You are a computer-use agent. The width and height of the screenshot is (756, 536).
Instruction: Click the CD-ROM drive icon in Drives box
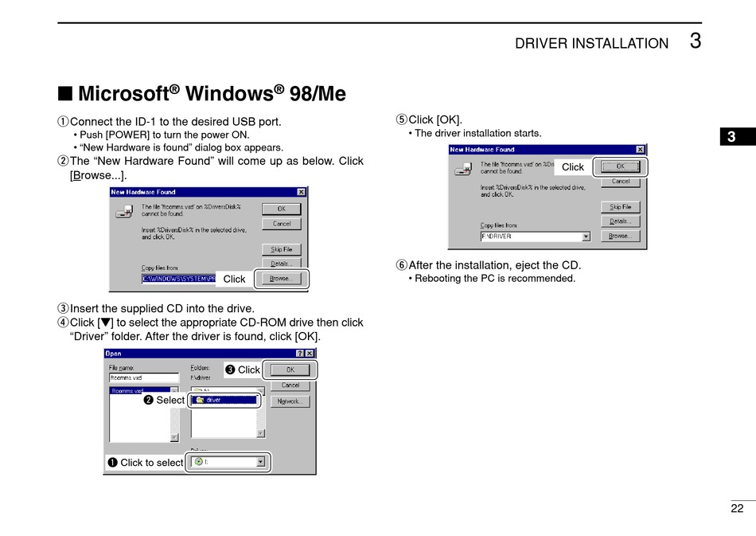(198, 462)
